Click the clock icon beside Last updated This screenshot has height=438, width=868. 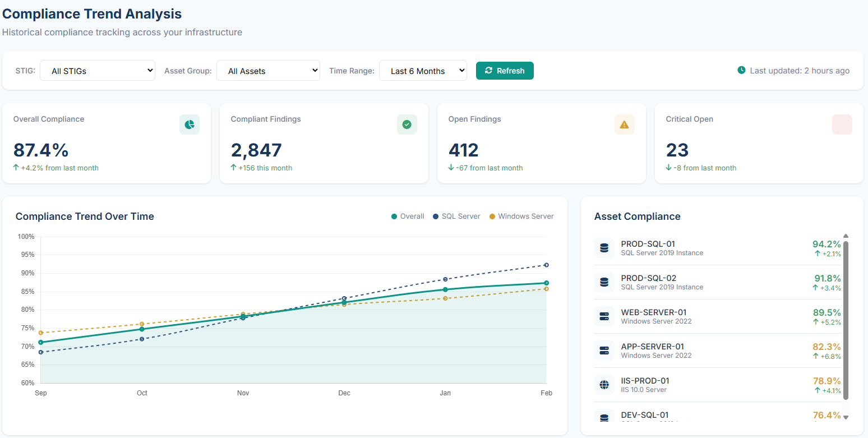(x=741, y=71)
